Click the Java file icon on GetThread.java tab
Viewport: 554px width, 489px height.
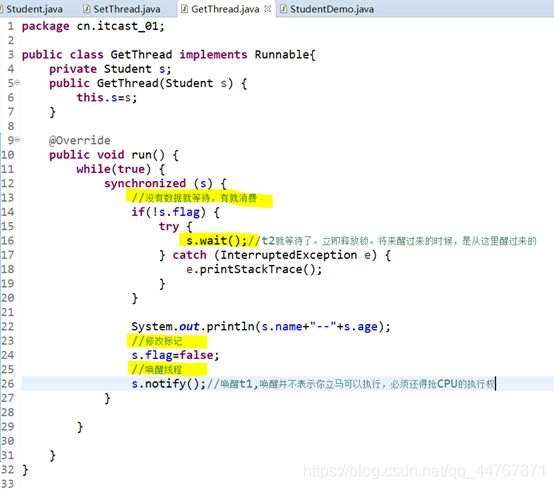click(184, 9)
